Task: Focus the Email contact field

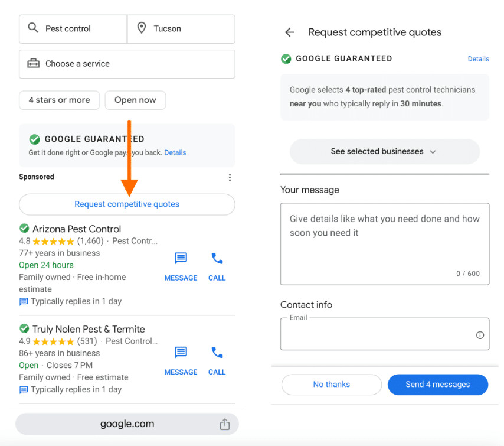Action: pyautogui.click(x=378, y=335)
